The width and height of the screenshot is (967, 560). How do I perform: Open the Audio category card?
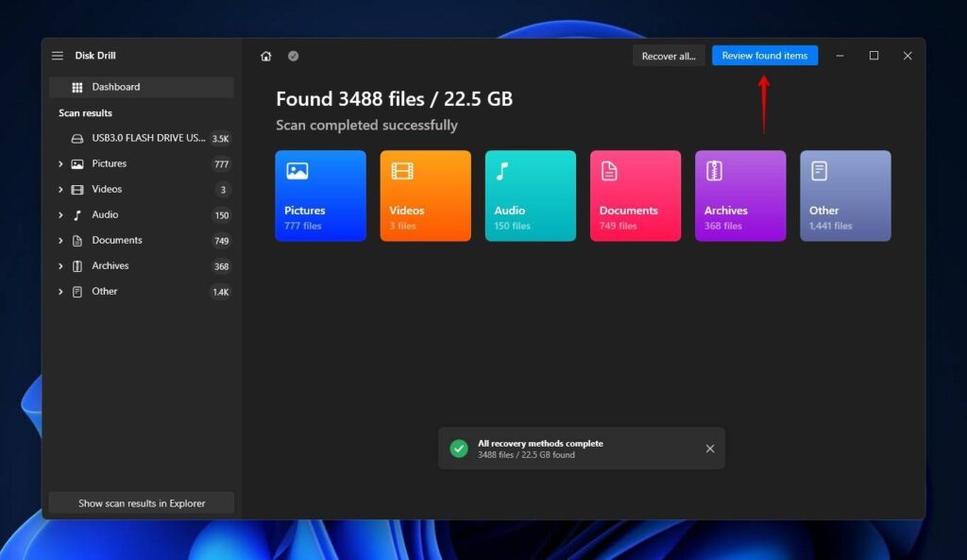click(x=530, y=195)
